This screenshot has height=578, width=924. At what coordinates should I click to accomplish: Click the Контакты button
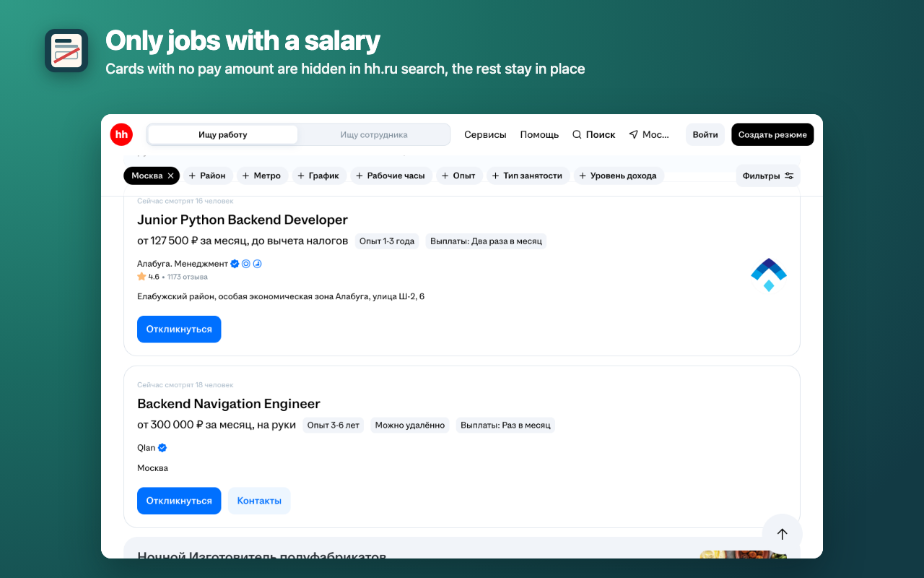pyautogui.click(x=259, y=501)
